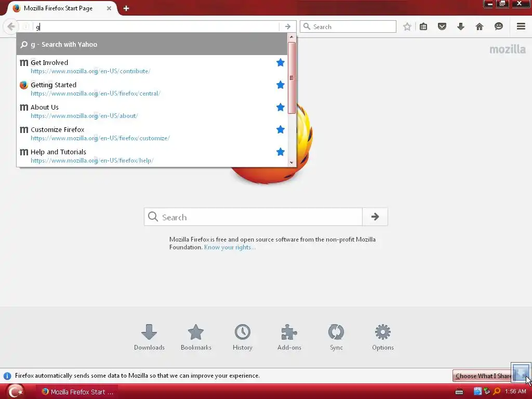Click the Go arrow in URL bar

[x=288, y=26]
